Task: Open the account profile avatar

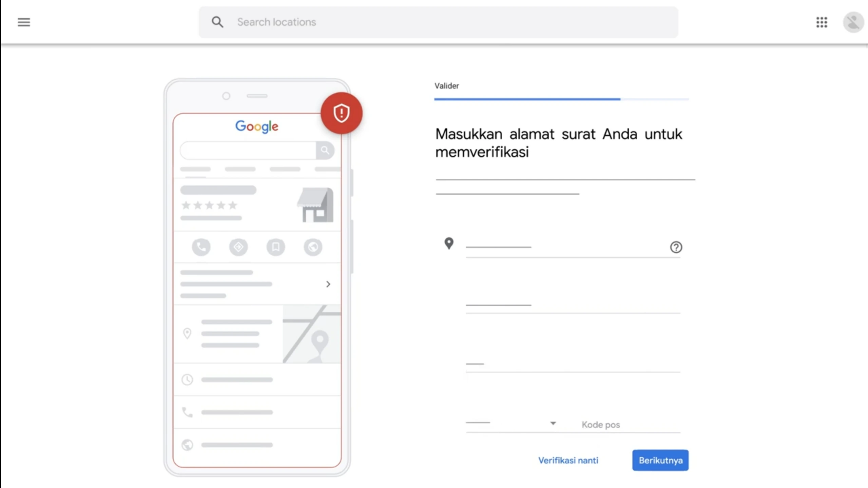Action: [853, 22]
